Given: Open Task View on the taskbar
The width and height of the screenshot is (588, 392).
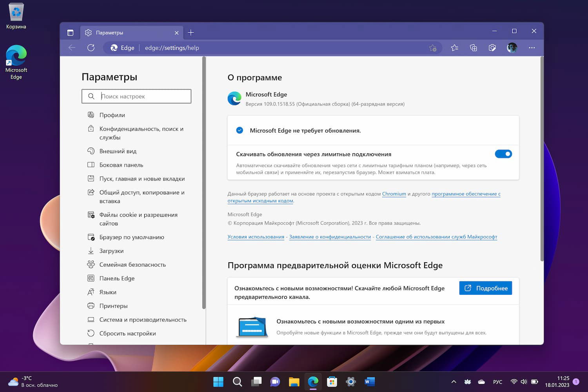Looking at the screenshot, I should (x=256, y=381).
